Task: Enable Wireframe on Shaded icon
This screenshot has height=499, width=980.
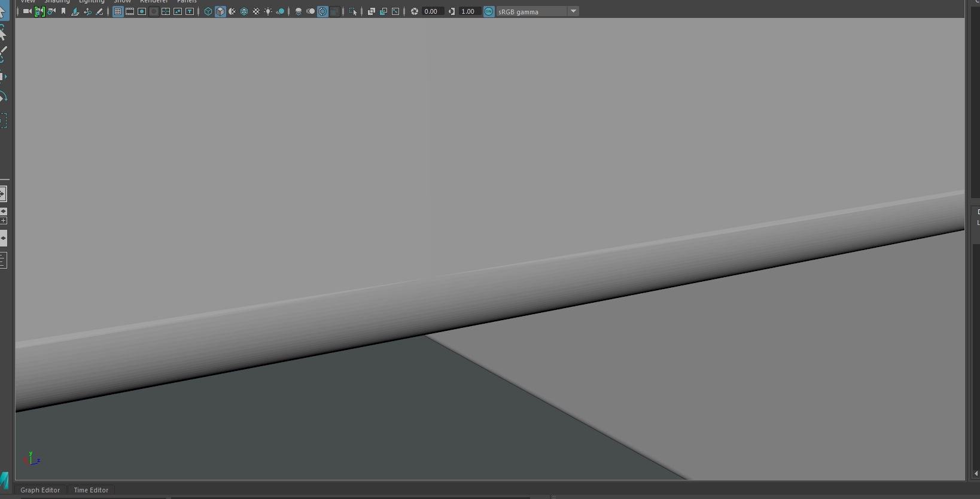Action: click(x=244, y=11)
